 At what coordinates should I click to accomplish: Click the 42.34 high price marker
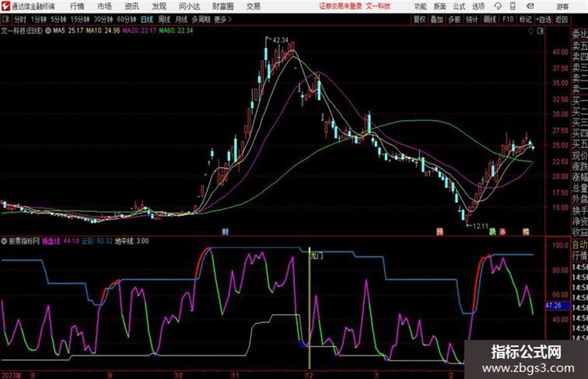pos(280,40)
